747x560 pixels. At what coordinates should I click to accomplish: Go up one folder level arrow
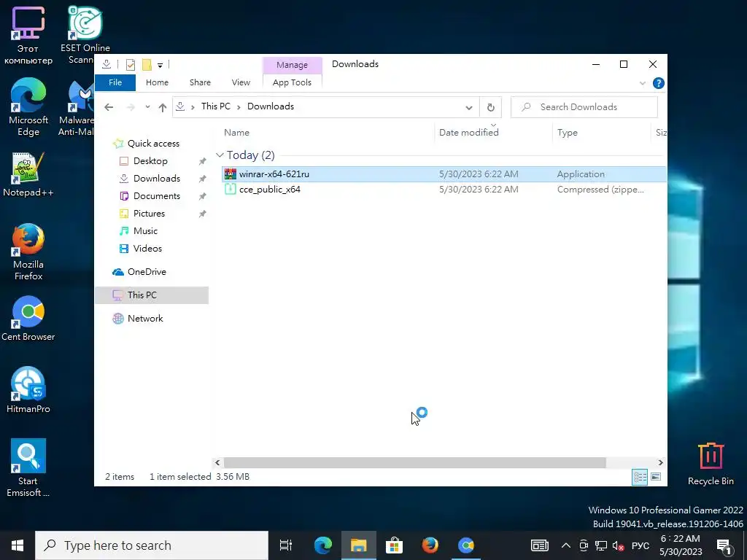(163, 107)
